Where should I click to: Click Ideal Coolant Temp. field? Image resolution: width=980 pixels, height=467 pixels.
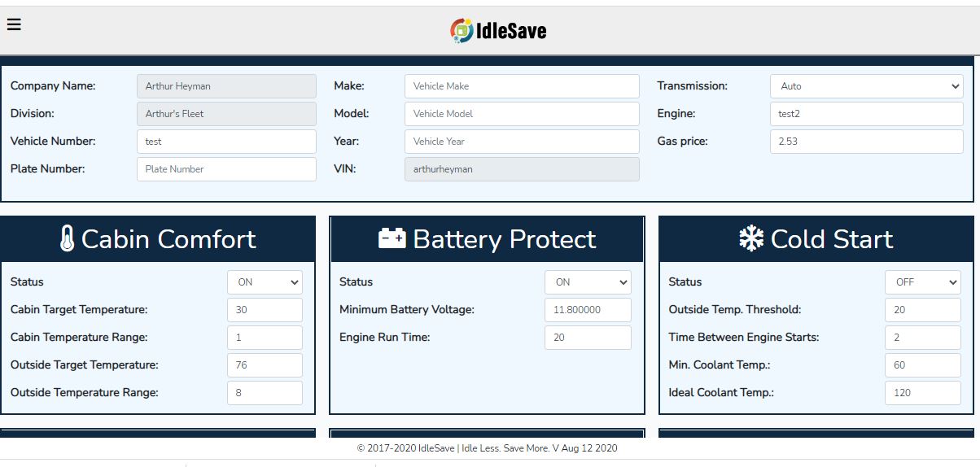point(922,393)
